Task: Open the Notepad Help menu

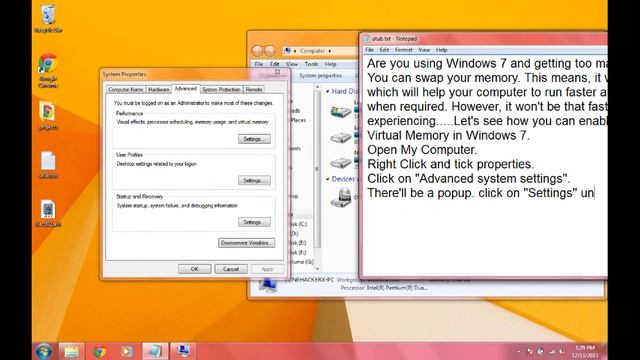Action: click(x=442, y=50)
